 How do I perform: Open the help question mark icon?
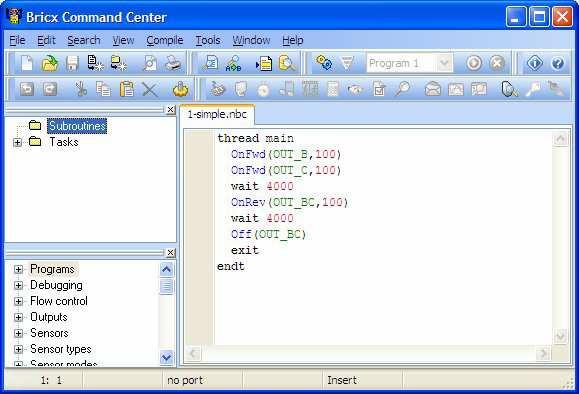pyautogui.click(x=558, y=64)
